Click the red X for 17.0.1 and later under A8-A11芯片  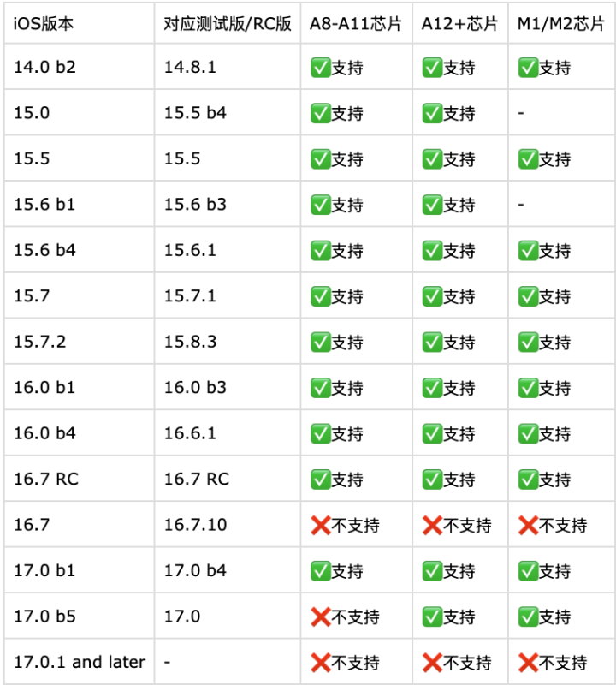tap(321, 663)
